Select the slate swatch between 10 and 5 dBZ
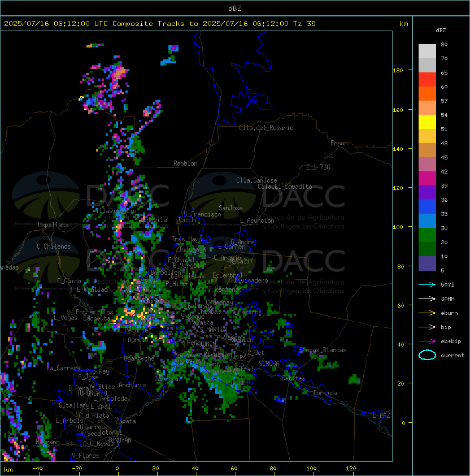The height and width of the screenshot is (476, 470). pos(427,263)
